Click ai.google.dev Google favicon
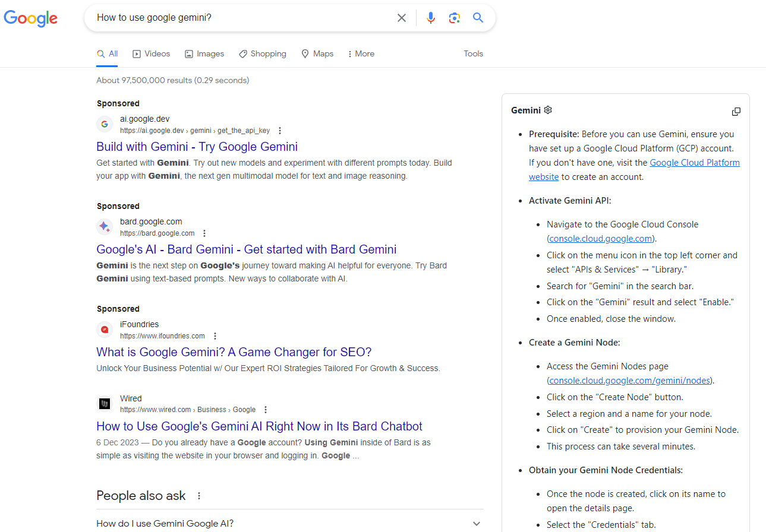Screen dimensions: 766x532 click(x=105, y=124)
